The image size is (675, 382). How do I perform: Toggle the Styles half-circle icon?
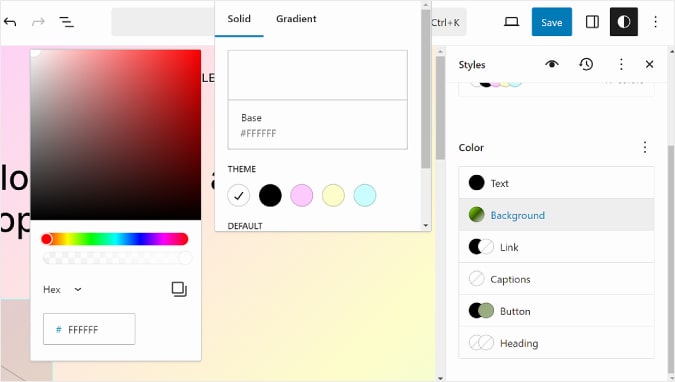pyautogui.click(x=624, y=22)
